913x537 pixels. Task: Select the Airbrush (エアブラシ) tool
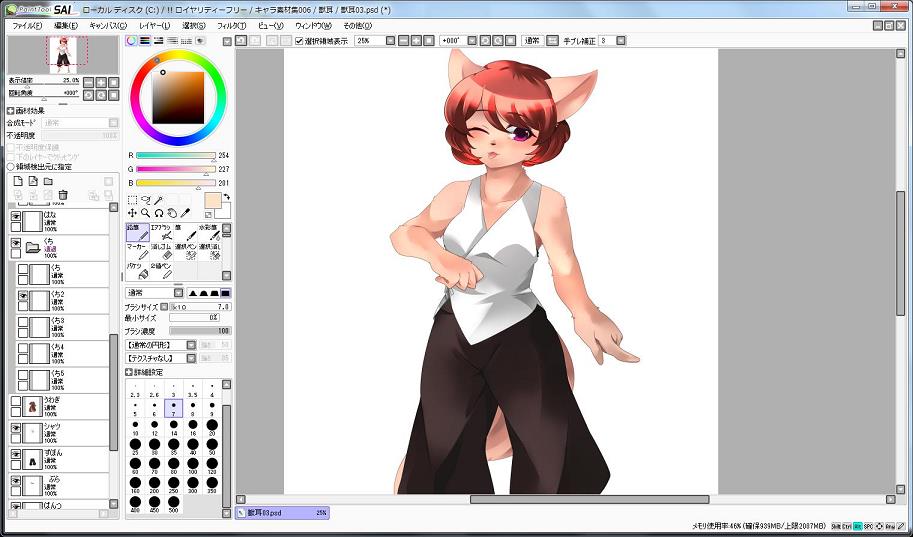pos(162,233)
